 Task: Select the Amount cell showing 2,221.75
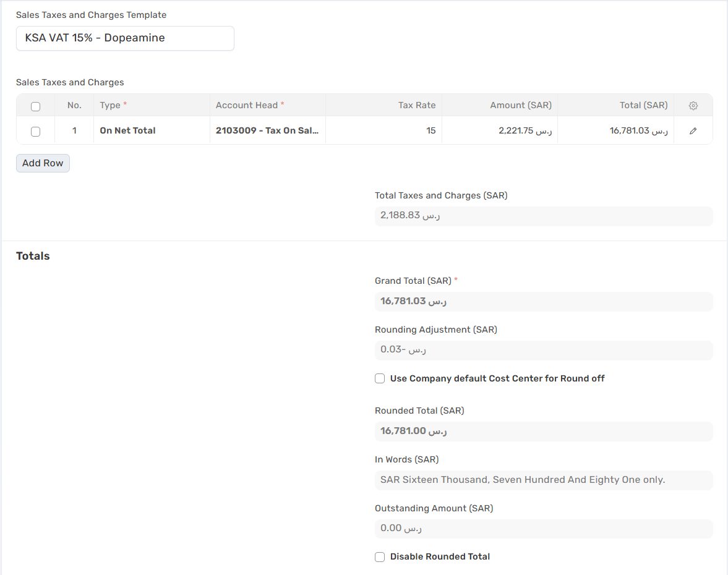point(499,130)
